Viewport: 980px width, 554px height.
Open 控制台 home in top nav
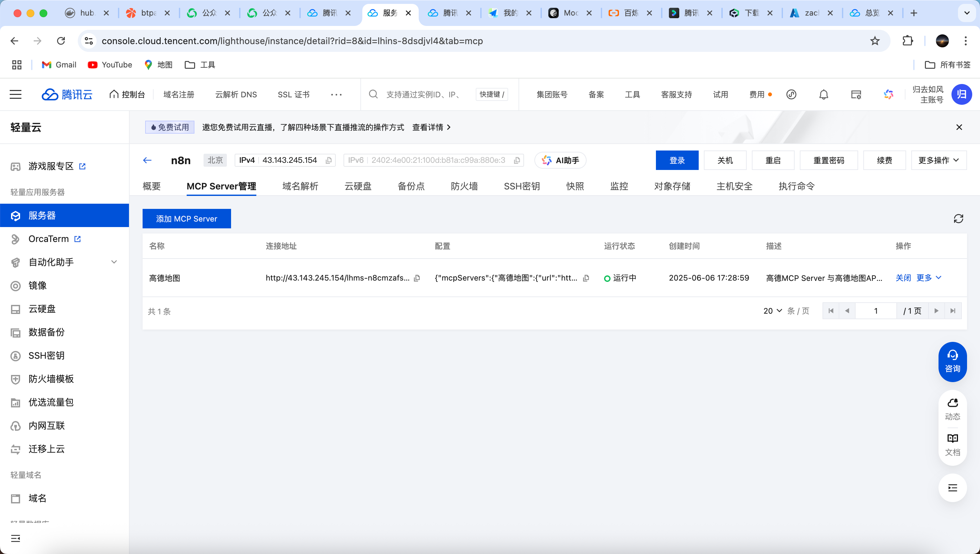click(x=127, y=94)
